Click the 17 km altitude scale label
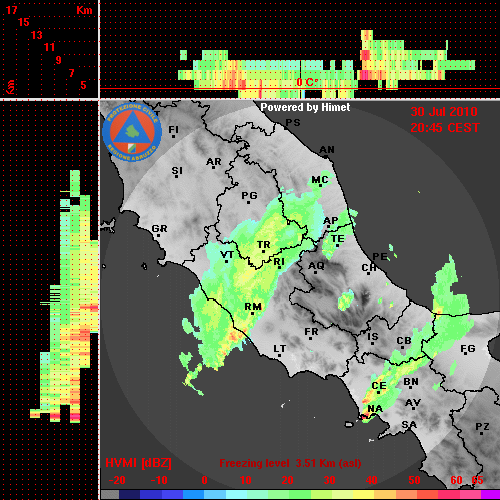This screenshot has height=500, width=500. pos(11,10)
